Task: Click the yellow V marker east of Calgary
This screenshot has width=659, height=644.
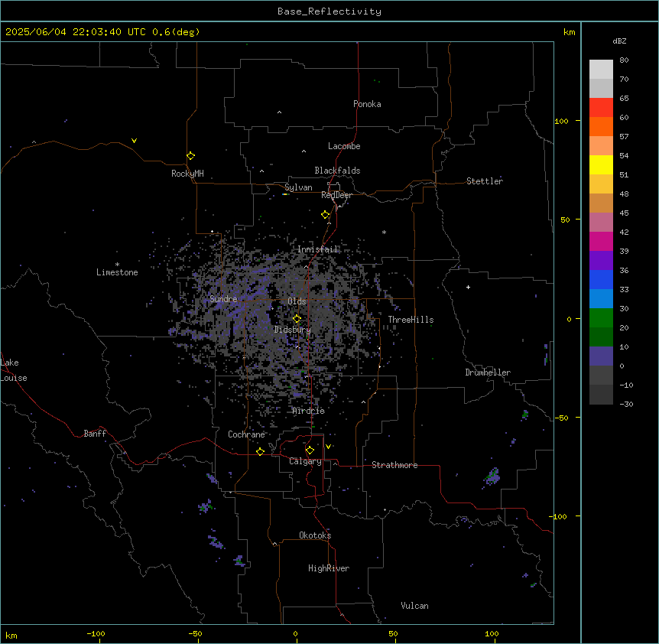Action: pyautogui.click(x=328, y=447)
